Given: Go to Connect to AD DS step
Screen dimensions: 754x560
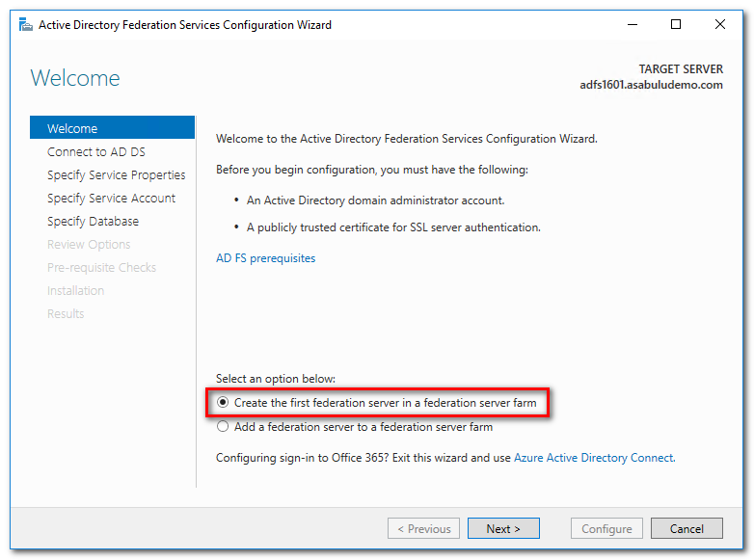Looking at the screenshot, I should point(96,152).
